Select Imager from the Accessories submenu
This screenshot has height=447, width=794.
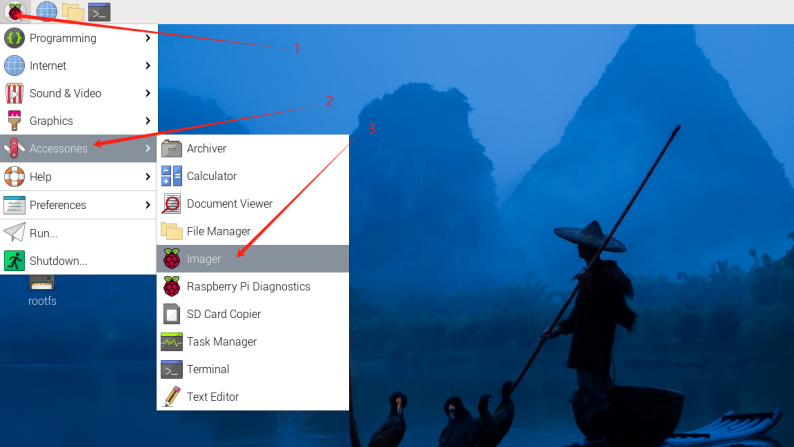click(204, 259)
